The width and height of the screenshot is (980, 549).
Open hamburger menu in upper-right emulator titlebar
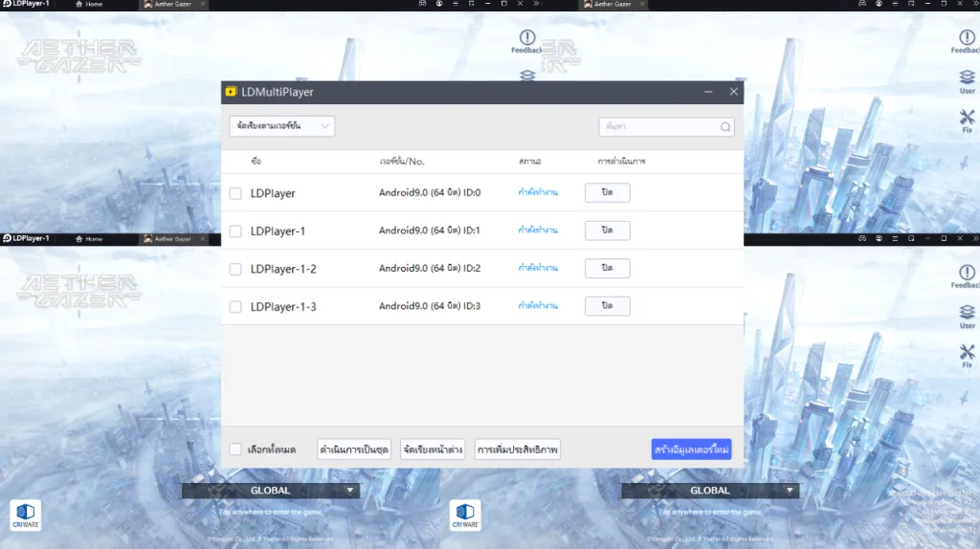[x=895, y=4]
